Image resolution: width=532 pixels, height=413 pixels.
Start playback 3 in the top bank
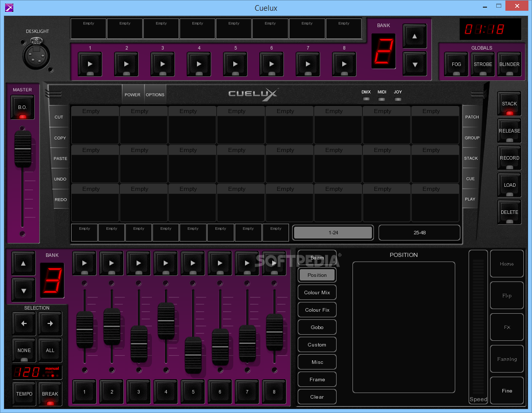click(163, 64)
